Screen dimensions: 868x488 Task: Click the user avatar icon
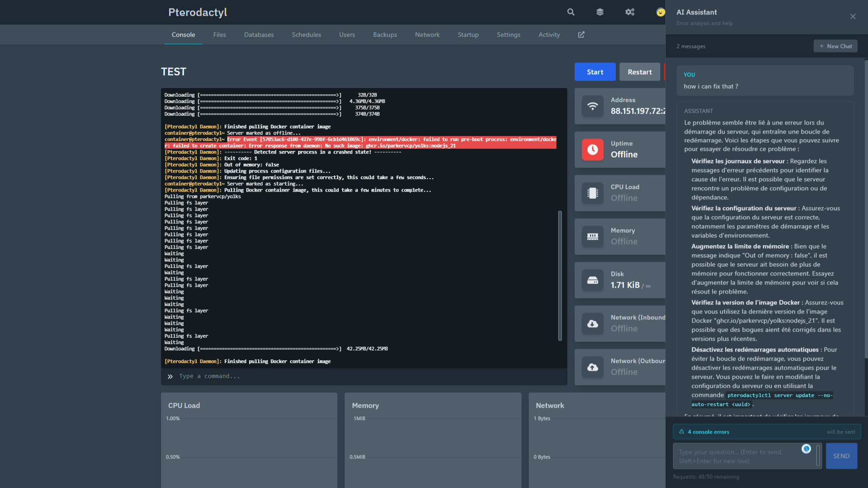click(x=660, y=12)
